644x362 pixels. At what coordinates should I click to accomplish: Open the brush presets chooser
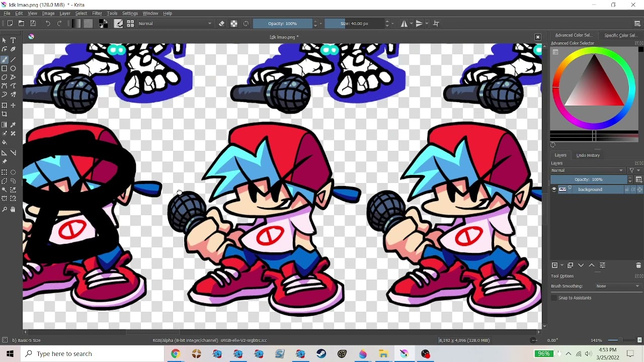[x=130, y=23]
